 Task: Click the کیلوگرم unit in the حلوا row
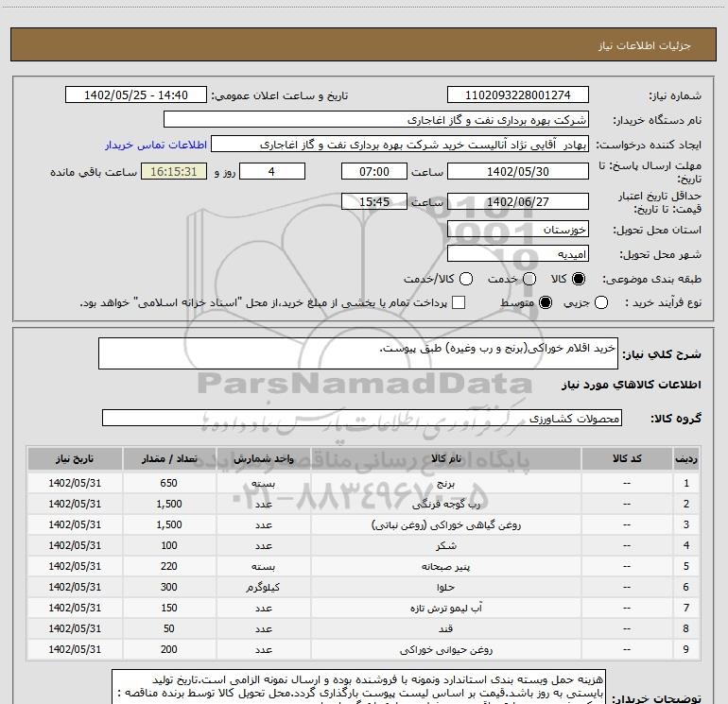263,588
